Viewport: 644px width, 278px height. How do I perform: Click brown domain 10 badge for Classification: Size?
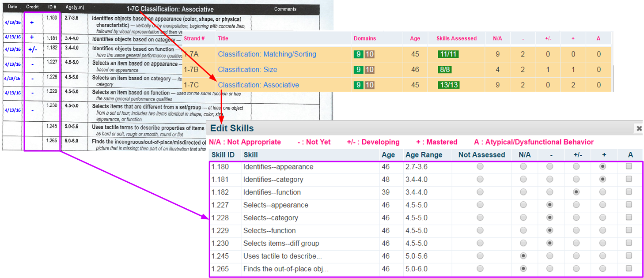(370, 70)
